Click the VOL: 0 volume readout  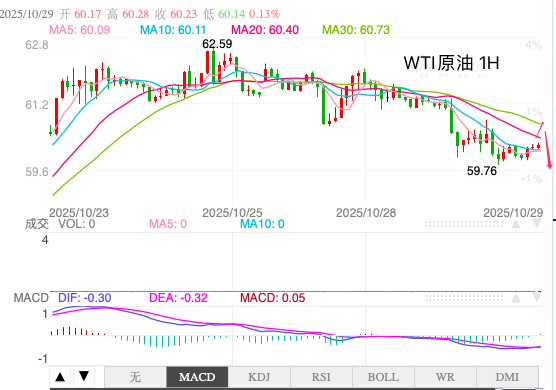tap(77, 224)
